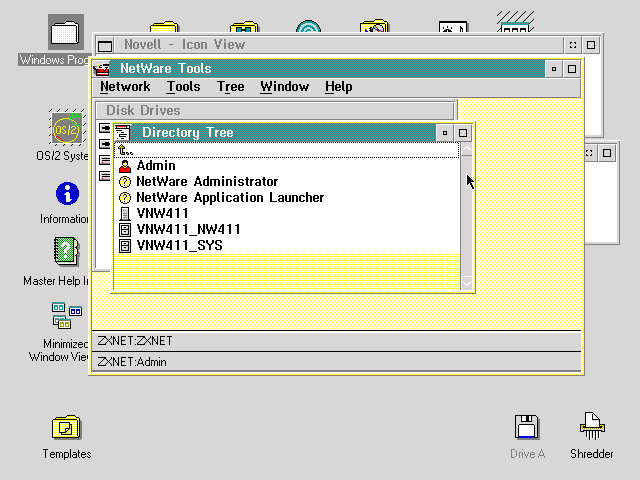Screen dimensions: 640x480
Task: Select the Admin text entry
Action: pos(156,166)
